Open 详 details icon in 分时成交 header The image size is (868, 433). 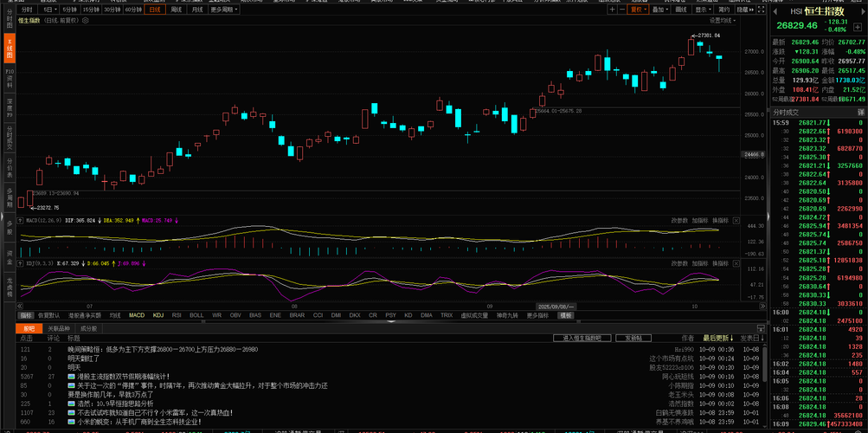[x=861, y=112]
